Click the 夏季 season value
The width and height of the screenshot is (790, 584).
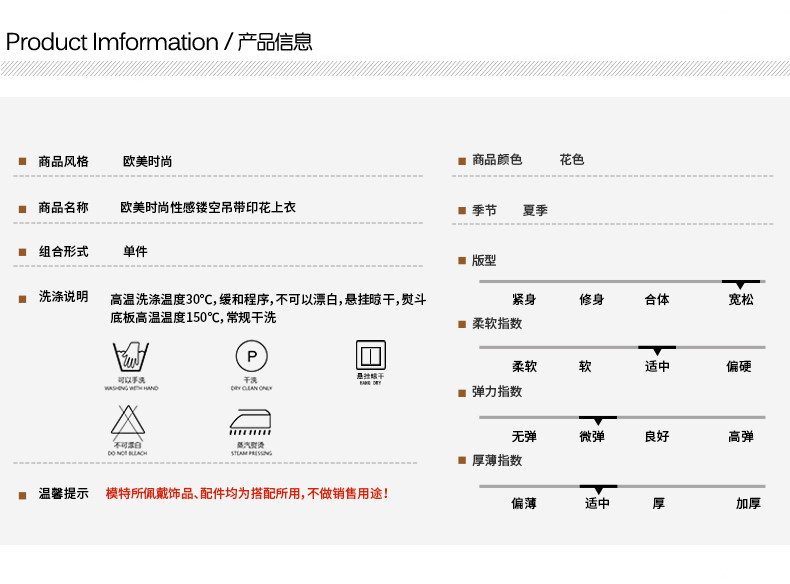pos(535,210)
